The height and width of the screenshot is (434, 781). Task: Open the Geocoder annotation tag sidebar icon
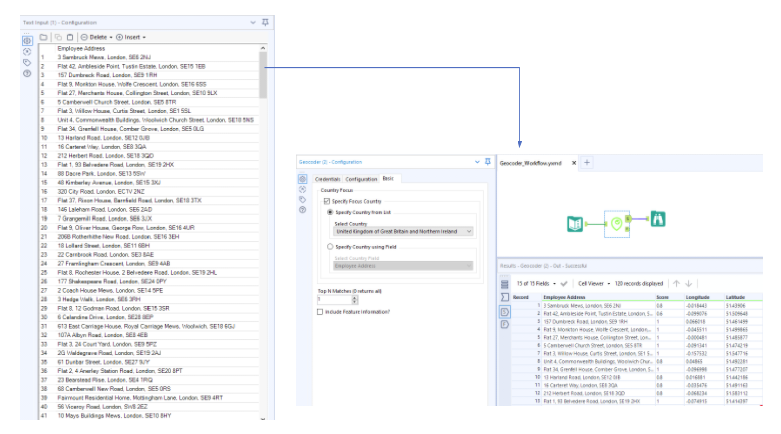(302, 200)
